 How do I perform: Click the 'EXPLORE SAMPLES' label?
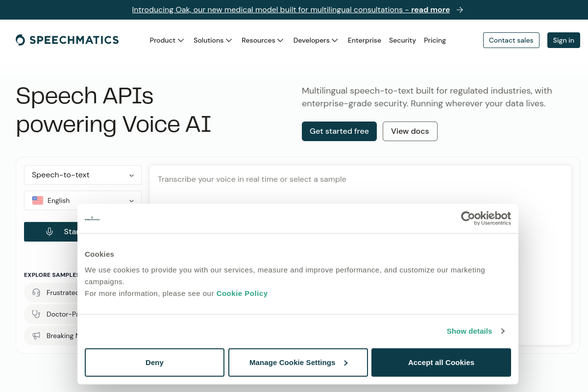(x=51, y=275)
